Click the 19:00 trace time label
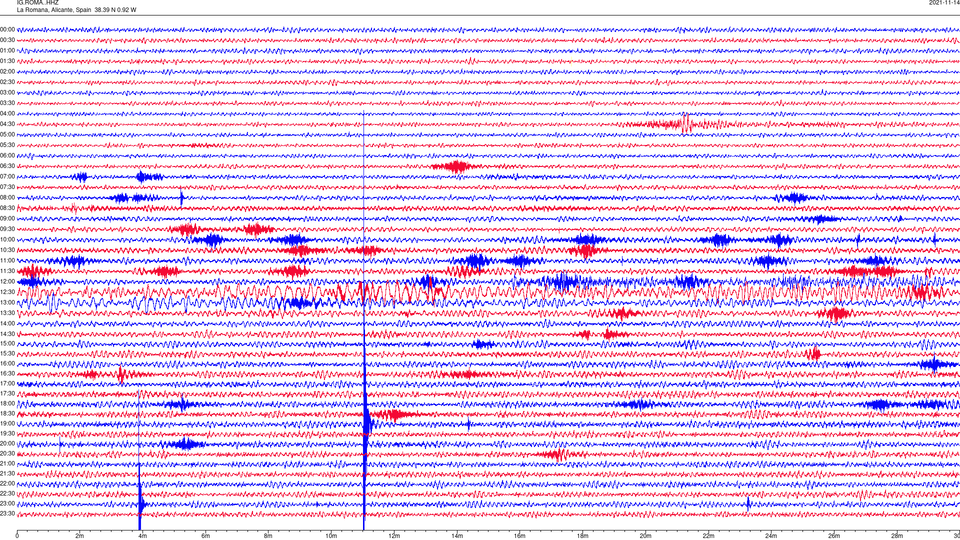 tap(7, 424)
